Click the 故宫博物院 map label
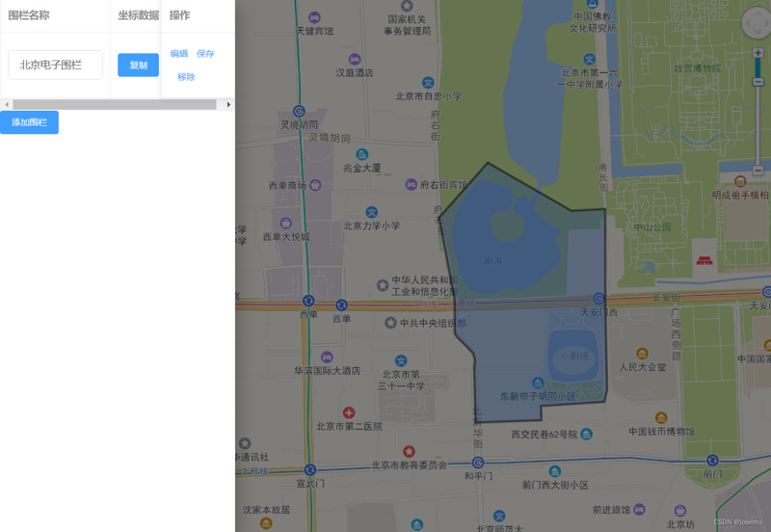Screen dimensions: 771x532 click(x=697, y=68)
